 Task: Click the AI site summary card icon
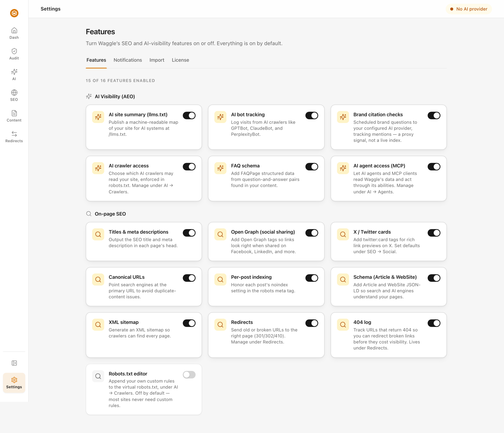pyautogui.click(x=98, y=117)
